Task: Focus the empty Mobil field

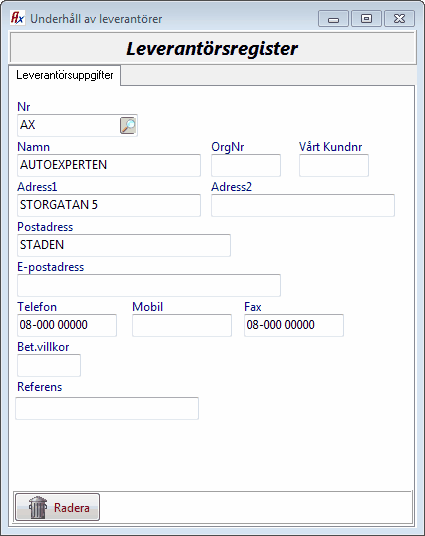Action: click(182, 325)
